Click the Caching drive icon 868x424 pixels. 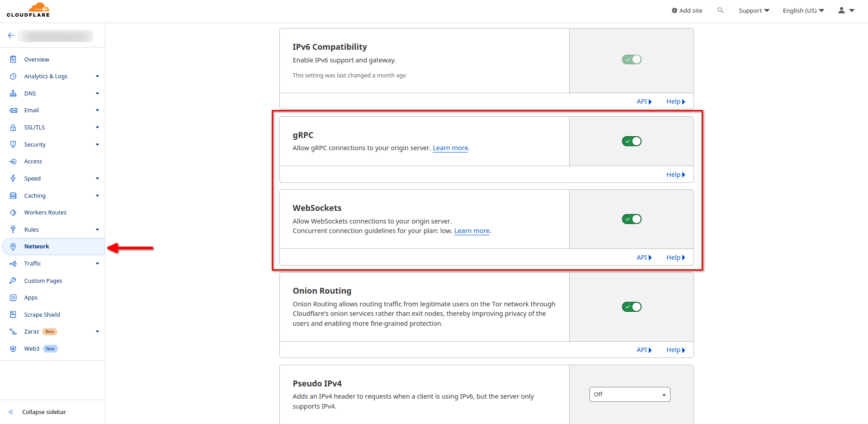(x=13, y=195)
